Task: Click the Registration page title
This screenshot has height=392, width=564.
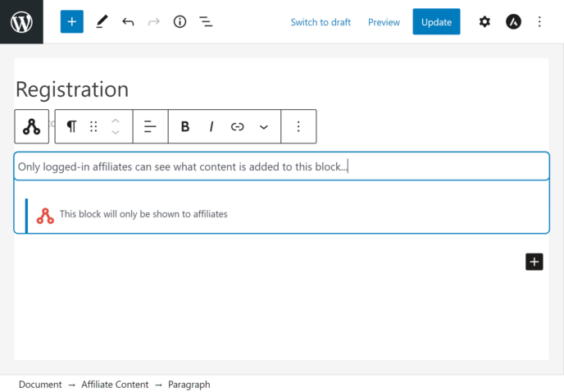Action: pyautogui.click(x=72, y=89)
